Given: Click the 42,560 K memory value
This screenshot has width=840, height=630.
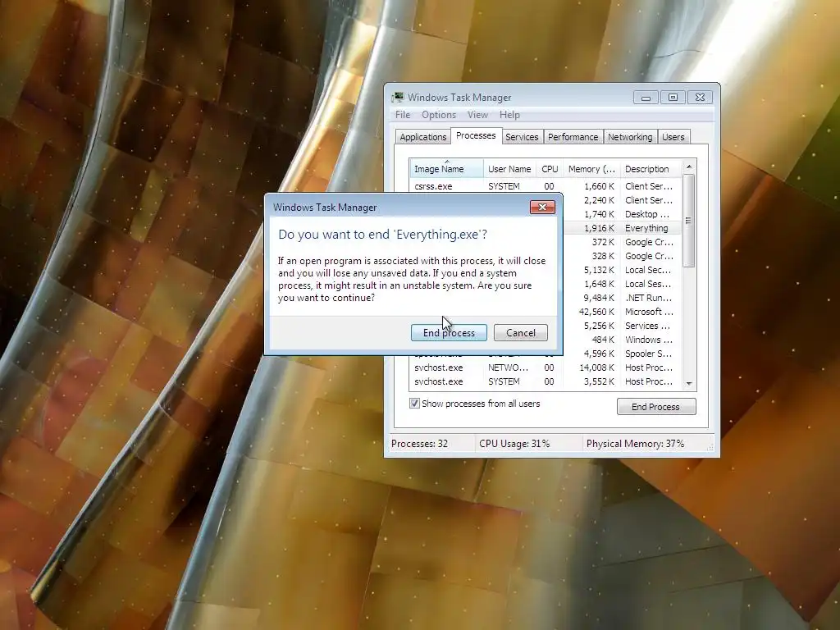Looking at the screenshot, I should pos(596,312).
